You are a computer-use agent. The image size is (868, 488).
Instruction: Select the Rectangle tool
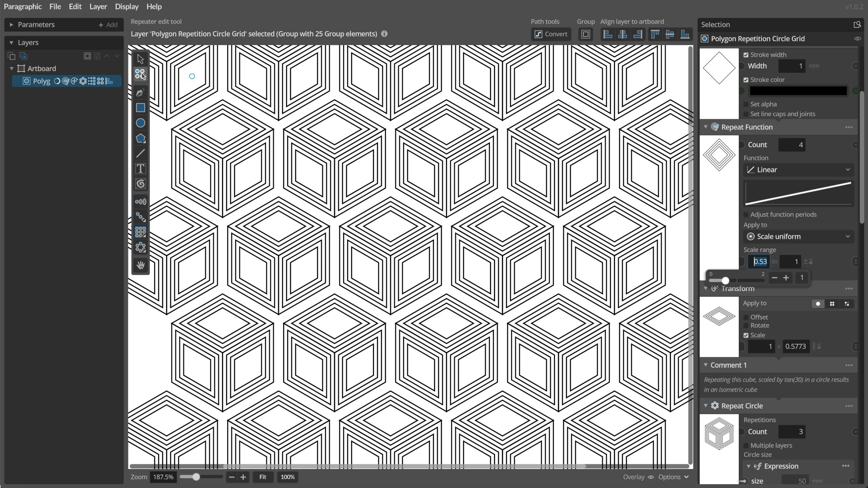click(140, 108)
